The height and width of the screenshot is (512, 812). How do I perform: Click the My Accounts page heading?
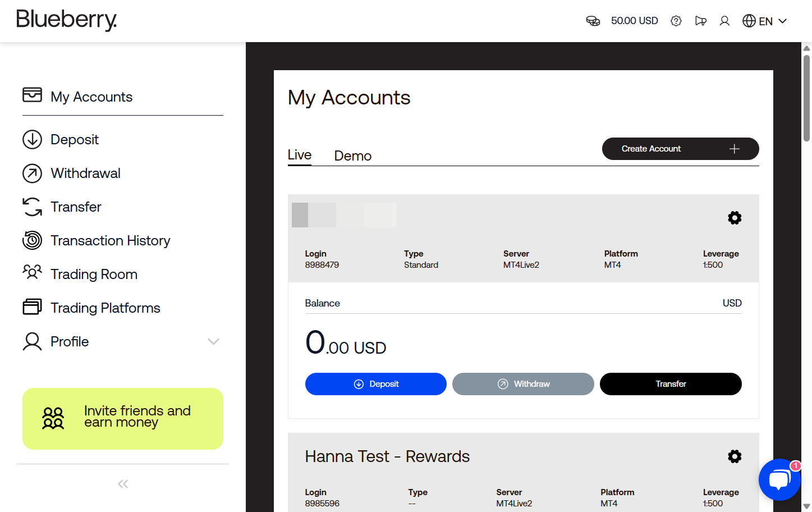[349, 98]
